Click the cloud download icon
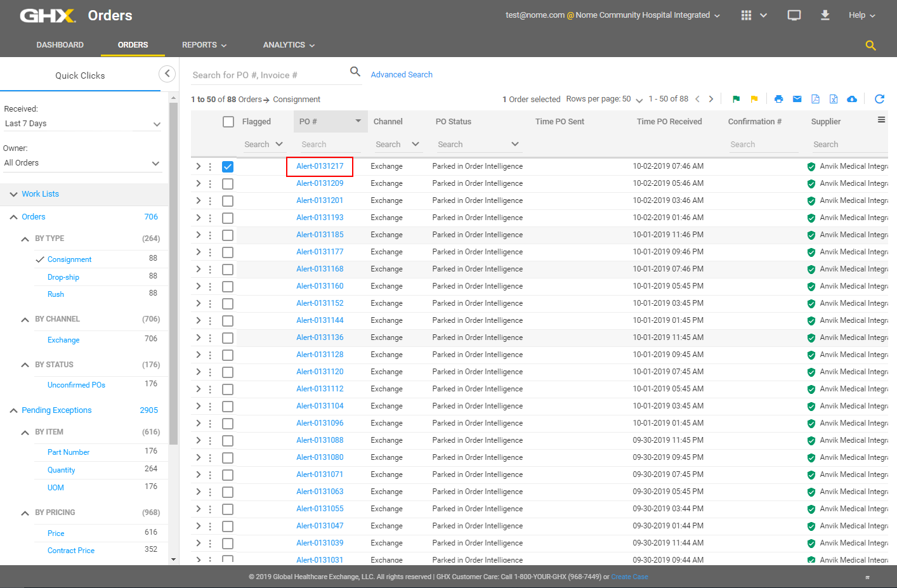Image resolution: width=897 pixels, height=588 pixels. pos(852,99)
